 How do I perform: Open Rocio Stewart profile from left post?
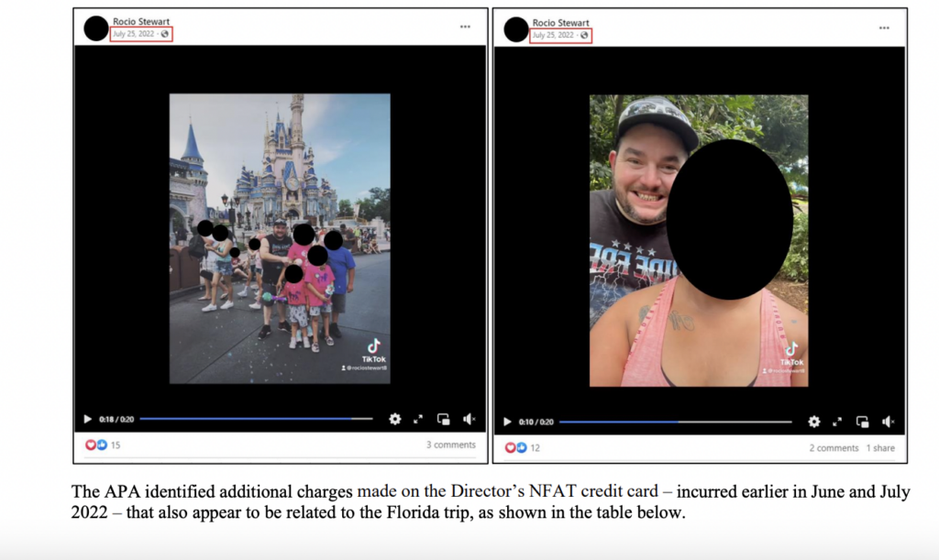[140, 22]
